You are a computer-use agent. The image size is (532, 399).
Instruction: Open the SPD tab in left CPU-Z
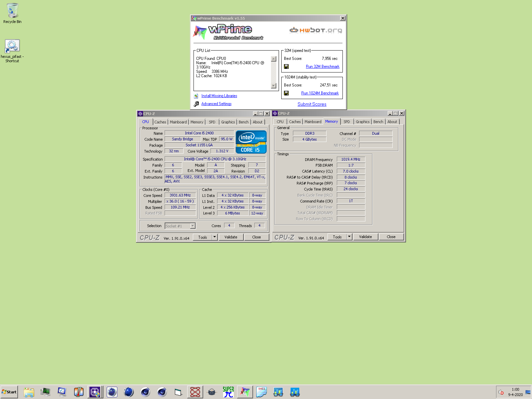[212, 122]
